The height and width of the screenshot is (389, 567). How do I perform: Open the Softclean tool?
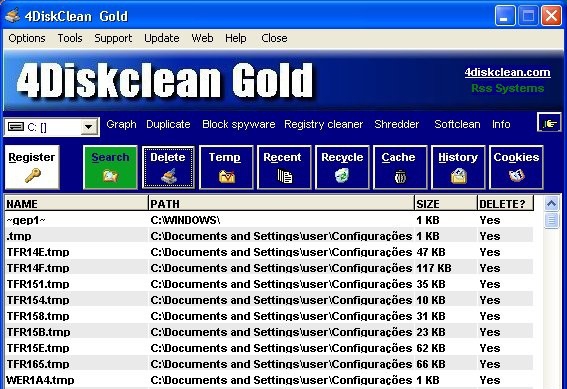coord(457,124)
